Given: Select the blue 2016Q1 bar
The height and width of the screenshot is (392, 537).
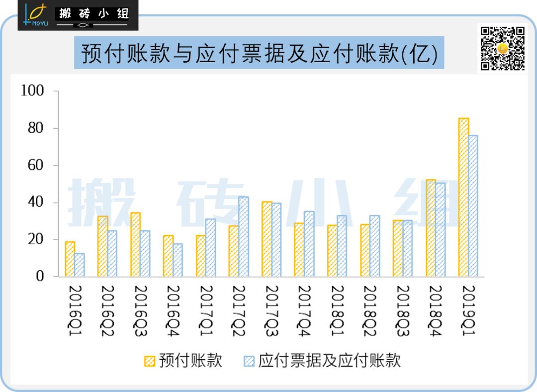Looking at the screenshot, I should point(80,265).
